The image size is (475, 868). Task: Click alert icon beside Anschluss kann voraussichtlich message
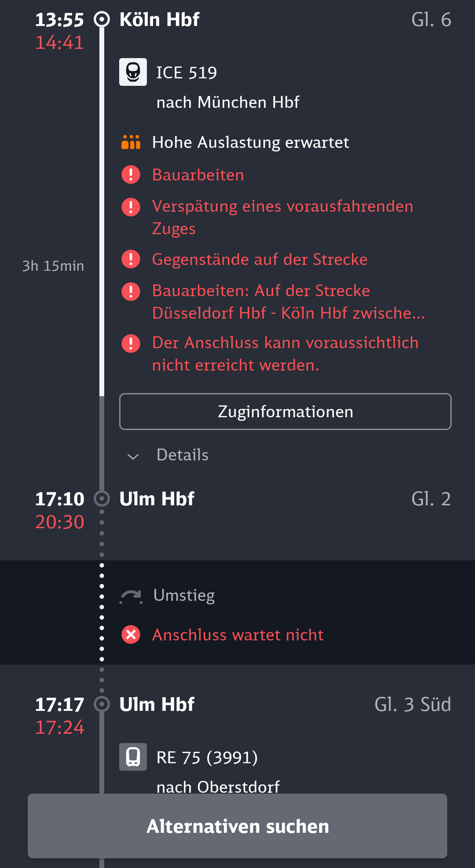[x=131, y=343]
